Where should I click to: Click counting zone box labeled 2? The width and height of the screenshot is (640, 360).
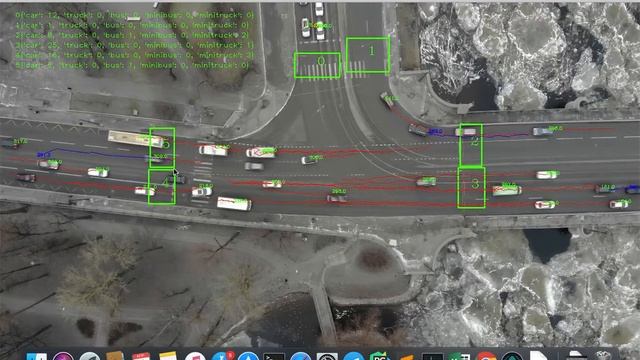[471, 145]
